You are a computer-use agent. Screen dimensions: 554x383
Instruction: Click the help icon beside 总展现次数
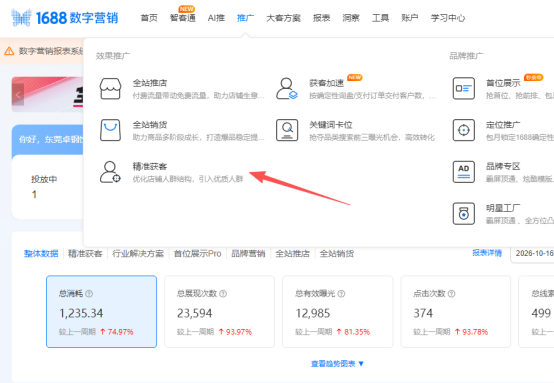click(x=223, y=294)
